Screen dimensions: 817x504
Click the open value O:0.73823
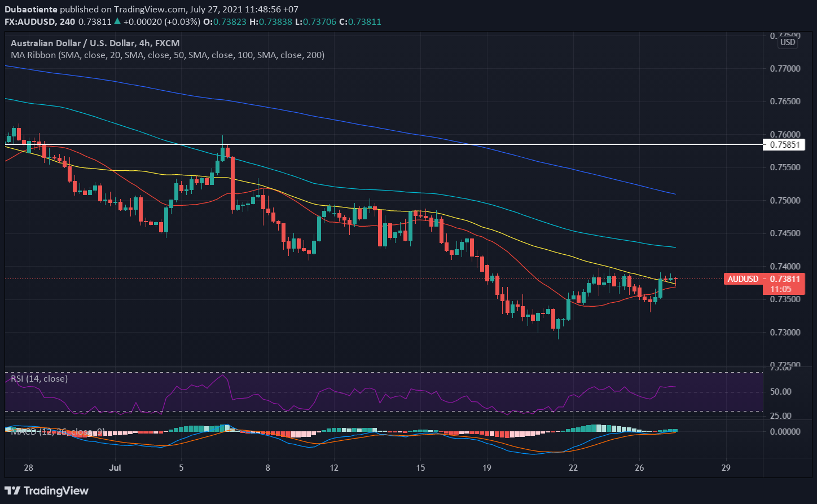coord(226,21)
